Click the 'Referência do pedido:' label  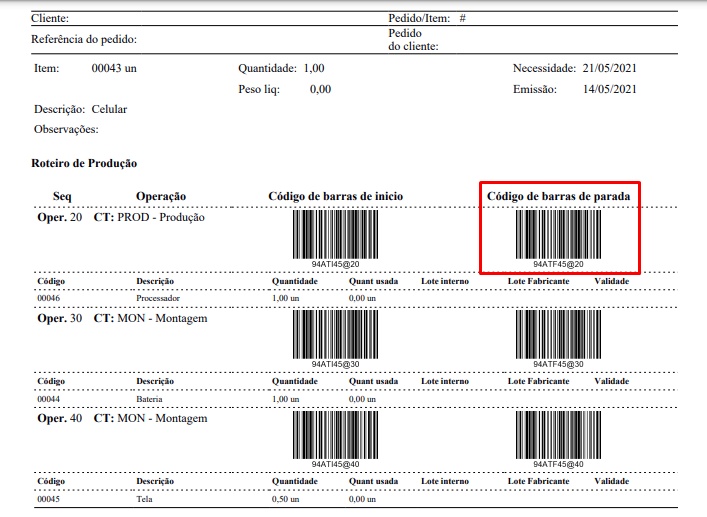coord(84,39)
